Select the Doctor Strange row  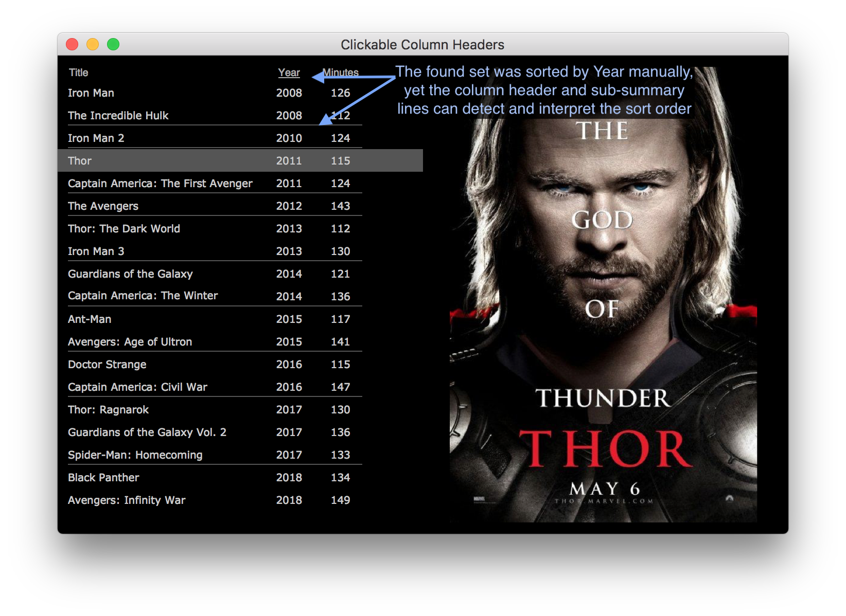click(x=107, y=365)
